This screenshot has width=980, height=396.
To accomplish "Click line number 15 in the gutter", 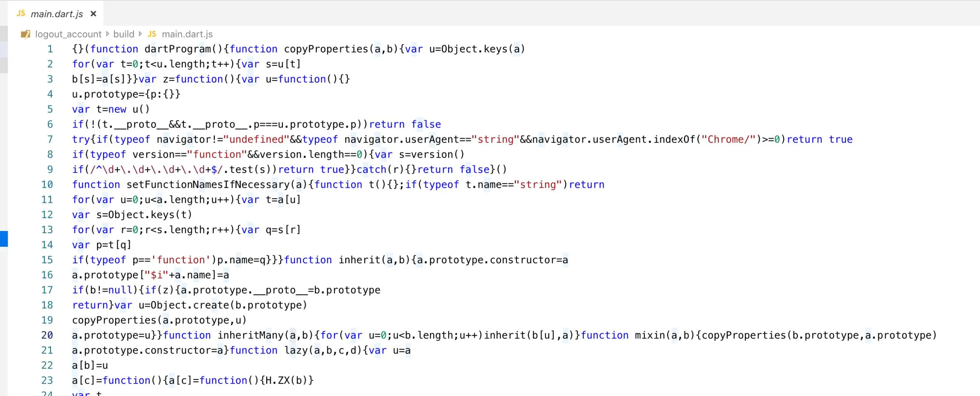I will click(x=47, y=260).
